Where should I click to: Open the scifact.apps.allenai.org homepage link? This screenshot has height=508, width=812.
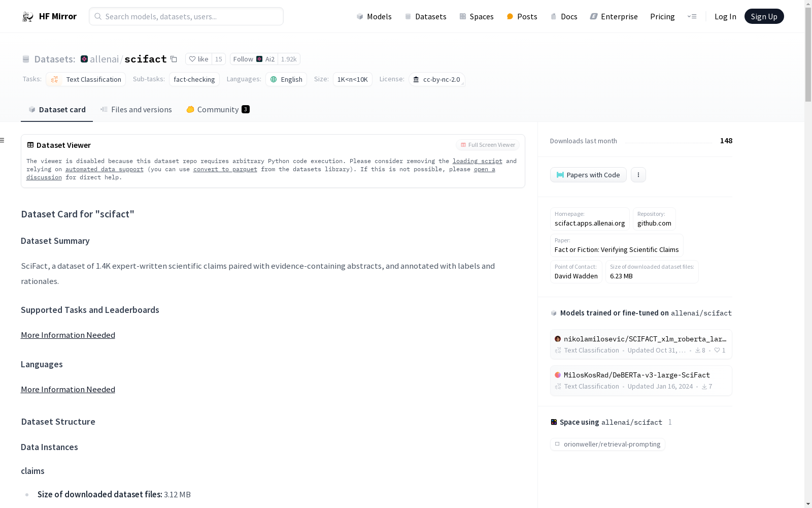[590, 219]
